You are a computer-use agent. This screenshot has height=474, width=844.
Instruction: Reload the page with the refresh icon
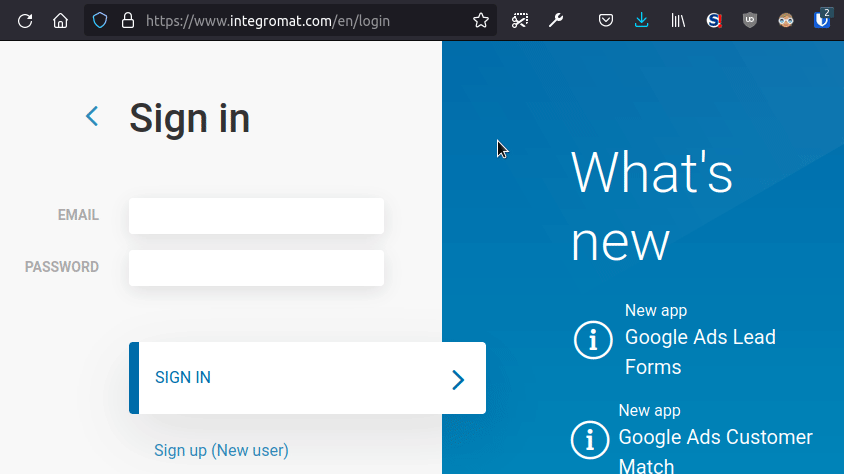(x=26, y=20)
